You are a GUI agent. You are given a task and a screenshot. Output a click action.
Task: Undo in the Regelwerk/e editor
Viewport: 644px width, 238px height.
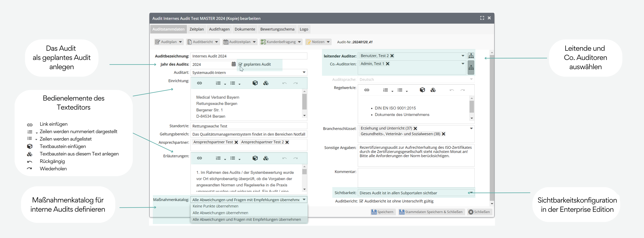click(452, 90)
